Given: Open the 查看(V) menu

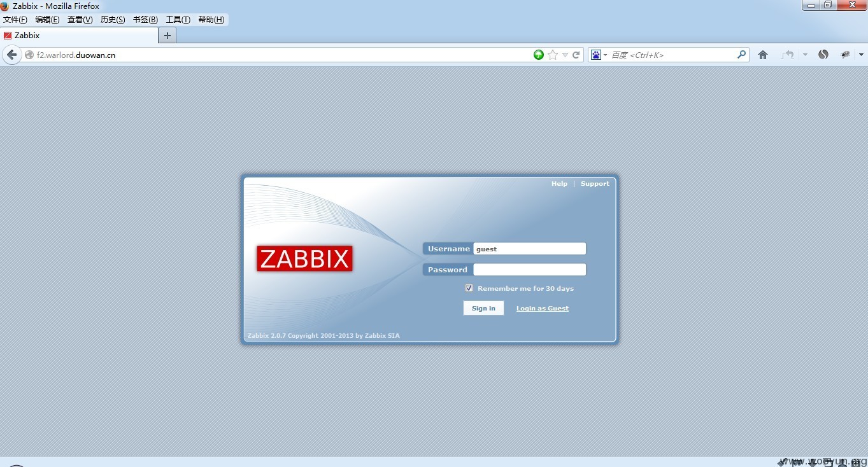Looking at the screenshot, I should click(x=80, y=20).
